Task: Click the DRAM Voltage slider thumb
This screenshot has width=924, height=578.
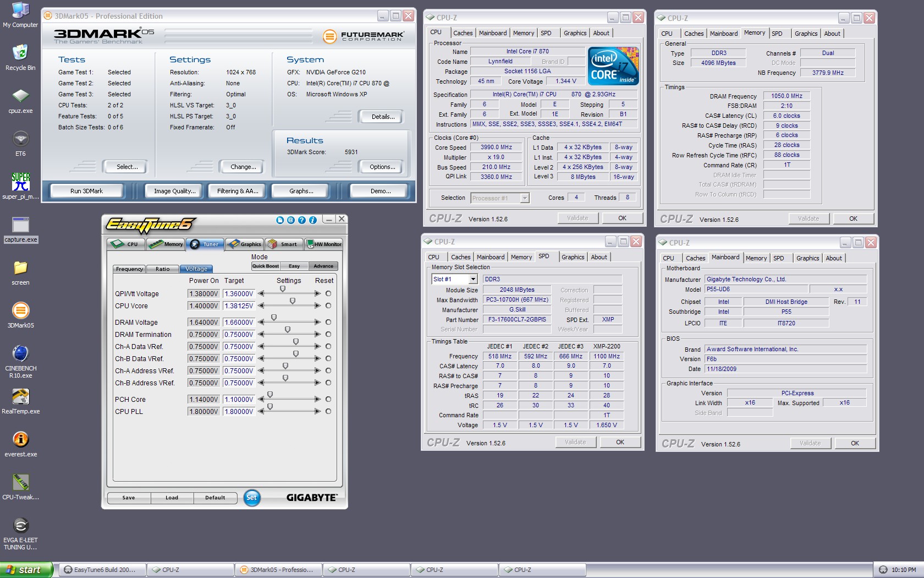Action: click(274, 318)
